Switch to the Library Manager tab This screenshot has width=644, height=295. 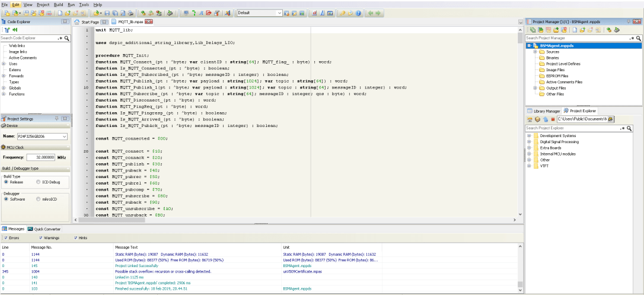point(543,111)
